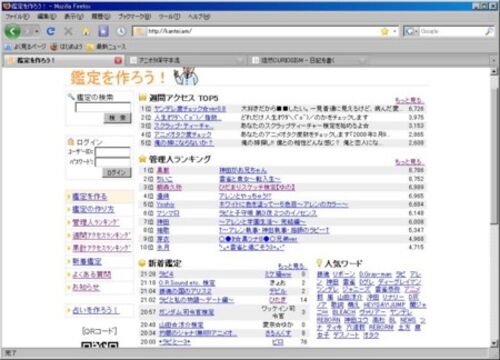Click the address bar URL field

[263, 31]
